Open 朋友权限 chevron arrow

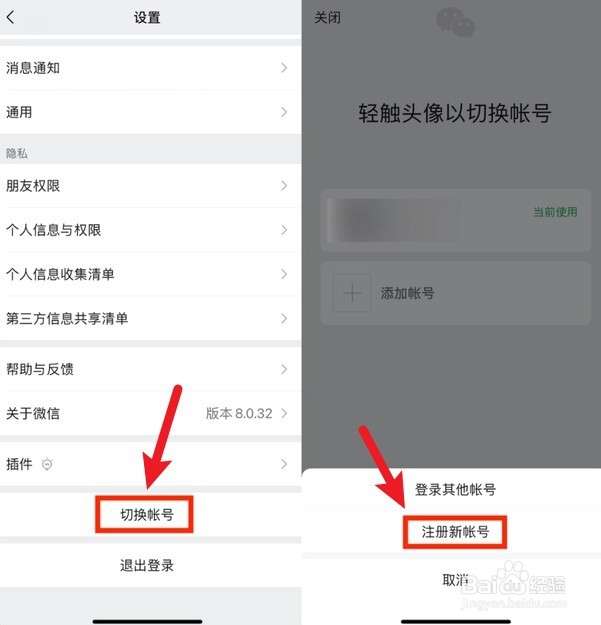[284, 186]
